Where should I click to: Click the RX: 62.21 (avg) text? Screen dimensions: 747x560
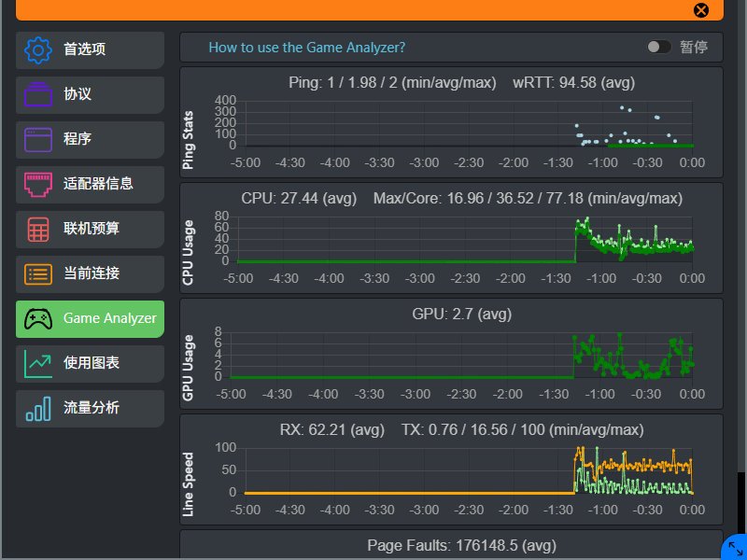(332, 430)
